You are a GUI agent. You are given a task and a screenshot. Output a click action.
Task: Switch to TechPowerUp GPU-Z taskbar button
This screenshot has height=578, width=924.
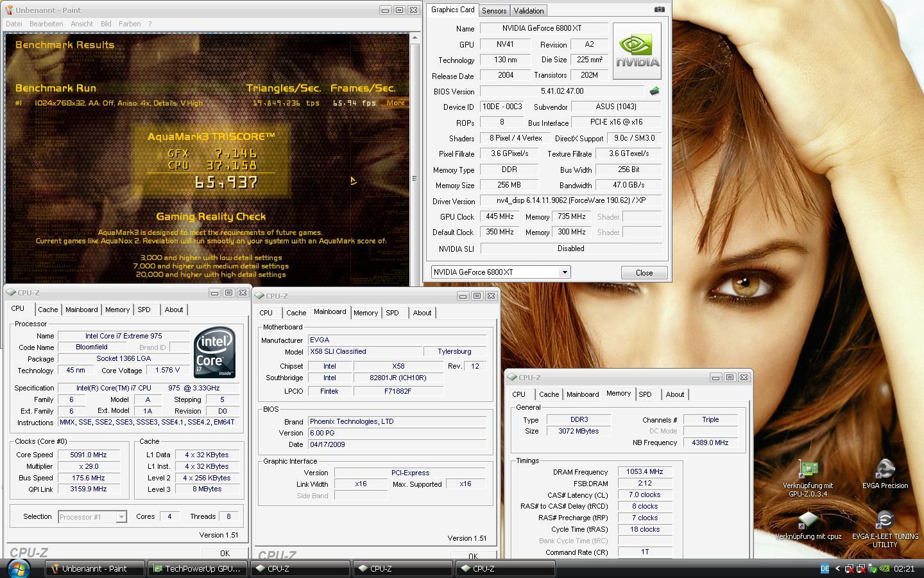coord(197,568)
